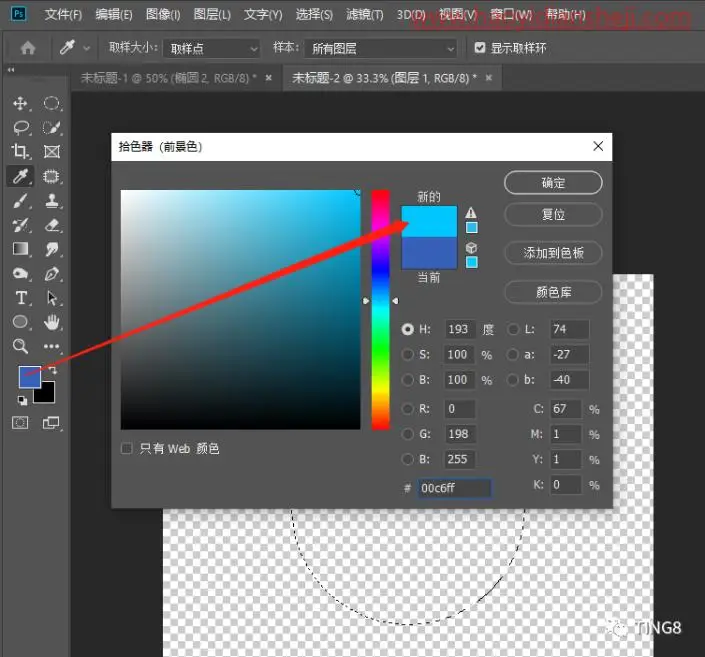Click the vertical hue slider bar
705x657 pixels.
pyautogui.click(x=380, y=309)
